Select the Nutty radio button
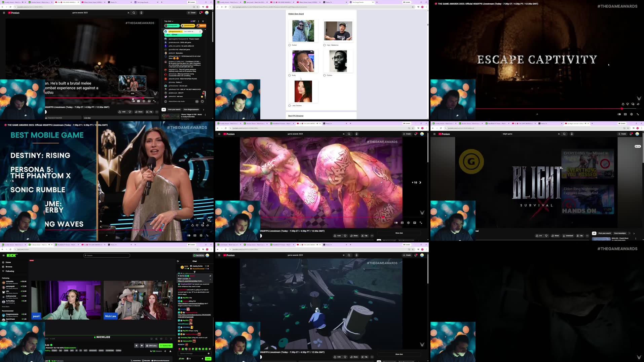The image size is (644, 362). [x=290, y=75]
